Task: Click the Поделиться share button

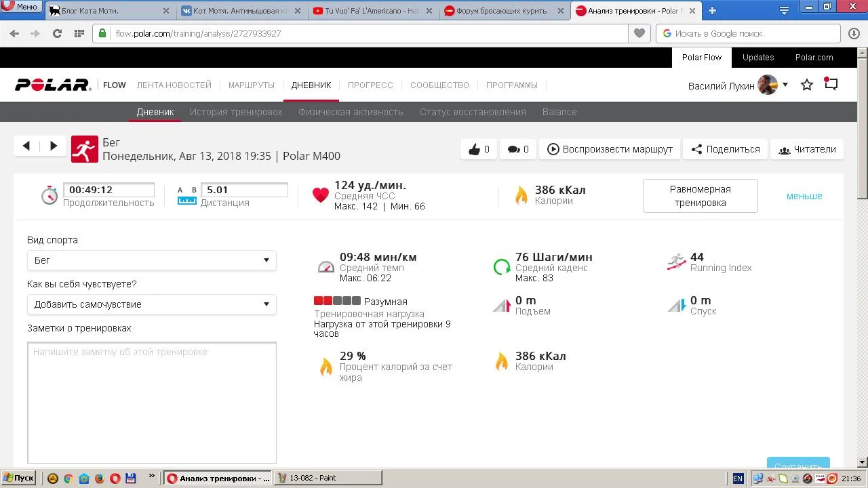Action: tap(725, 149)
